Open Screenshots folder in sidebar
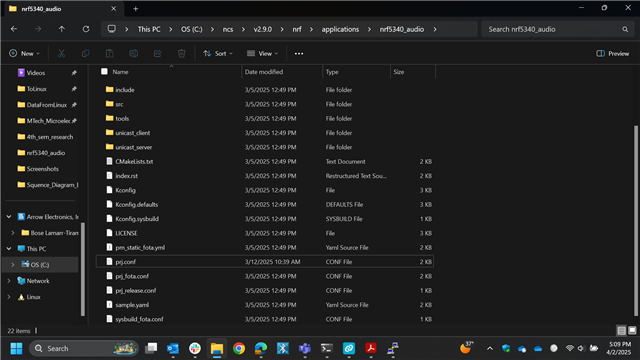Viewport: 640px width, 360px height. 43,169
